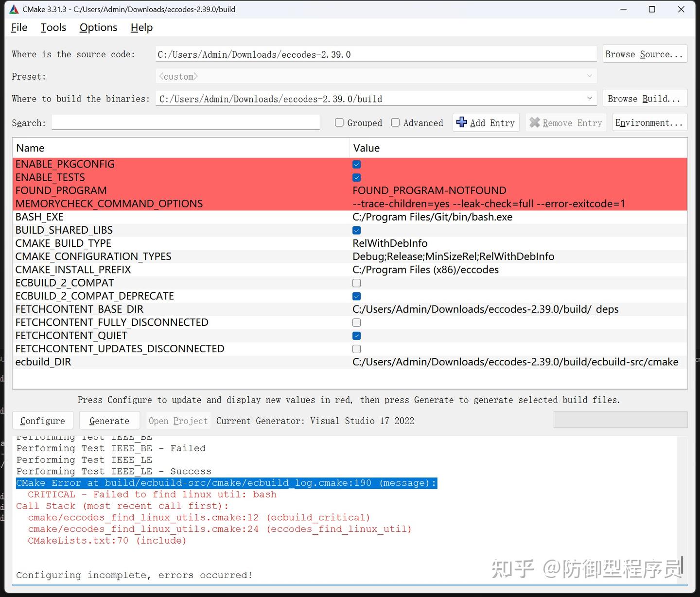Click the Debug;Release;MinSizeRel;RelWithDebInfo value
The width and height of the screenshot is (700, 597).
coord(453,256)
